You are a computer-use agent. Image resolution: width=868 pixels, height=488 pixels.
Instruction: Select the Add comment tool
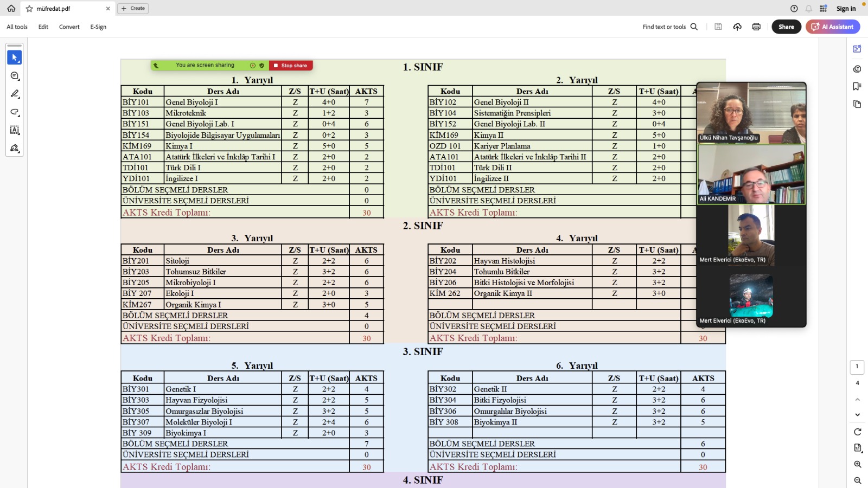(x=15, y=76)
